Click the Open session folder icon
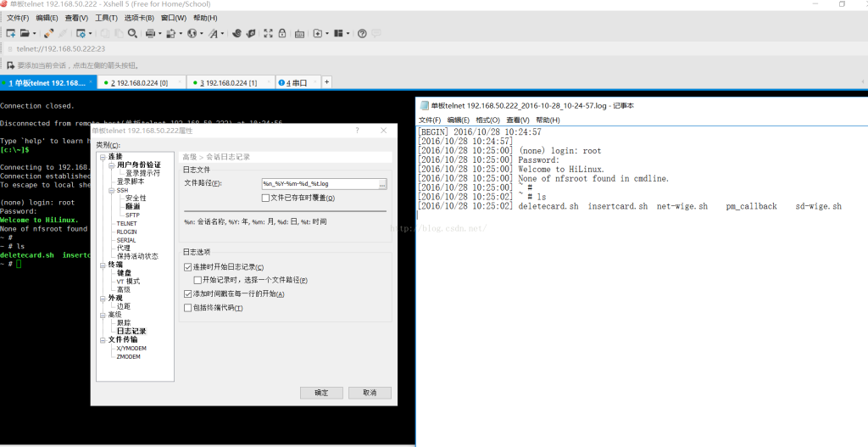The width and height of the screenshot is (868, 447). point(25,33)
